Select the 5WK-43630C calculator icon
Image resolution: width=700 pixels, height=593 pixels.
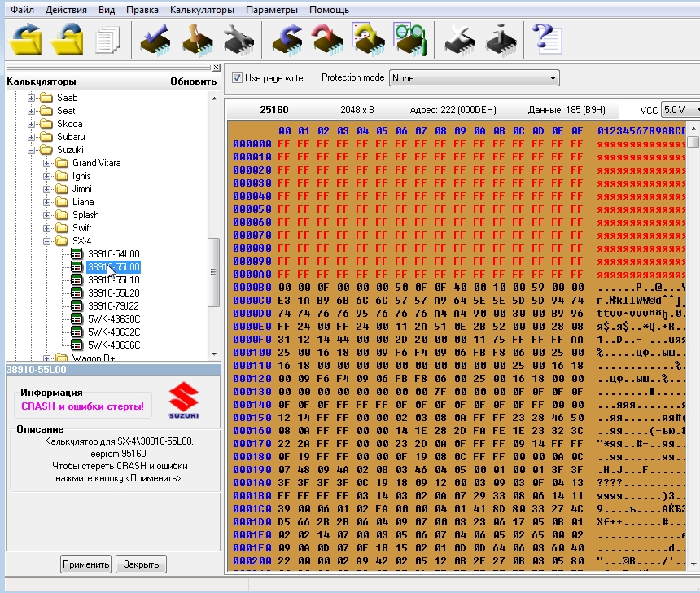pos(77,318)
